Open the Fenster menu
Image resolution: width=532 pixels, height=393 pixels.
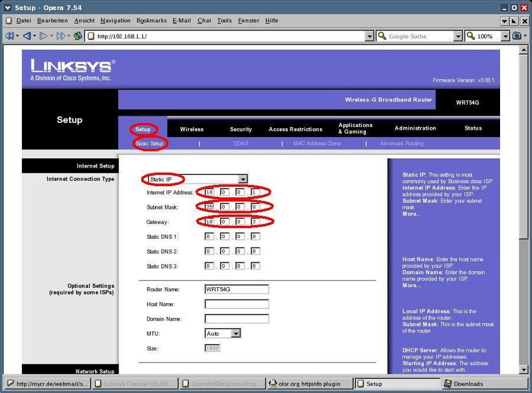tap(249, 21)
